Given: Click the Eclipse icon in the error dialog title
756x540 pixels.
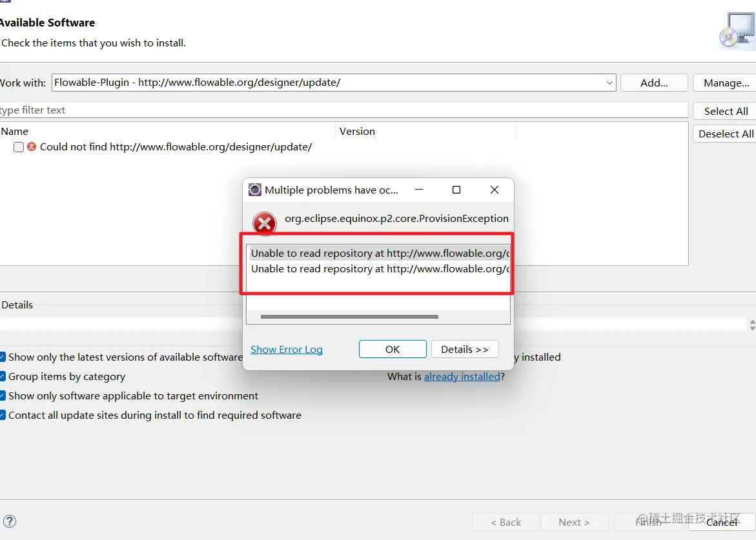Looking at the screenshot, I should click(254, 190).
